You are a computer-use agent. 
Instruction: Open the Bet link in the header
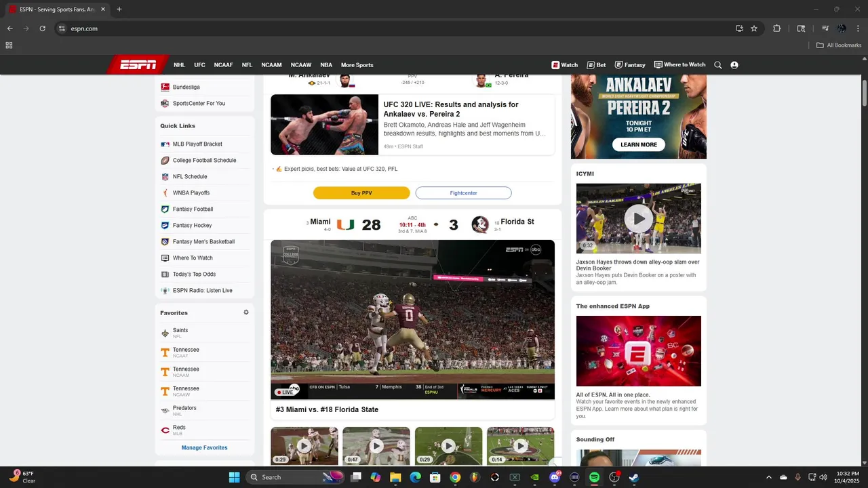[596, 65]
